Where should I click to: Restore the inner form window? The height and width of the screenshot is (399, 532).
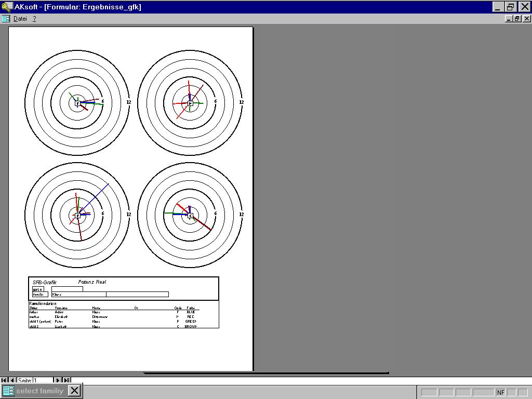[x=517, y=19]
